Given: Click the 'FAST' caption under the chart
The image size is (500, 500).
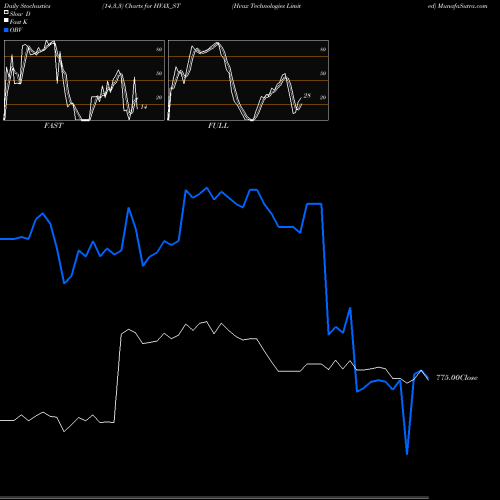Looking at the screenshot, I should pyautogui.click(x=53, y=126).
